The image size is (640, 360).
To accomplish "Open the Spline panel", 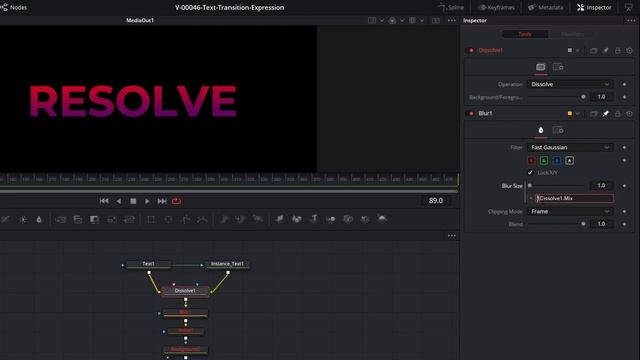I will point(451,7).
